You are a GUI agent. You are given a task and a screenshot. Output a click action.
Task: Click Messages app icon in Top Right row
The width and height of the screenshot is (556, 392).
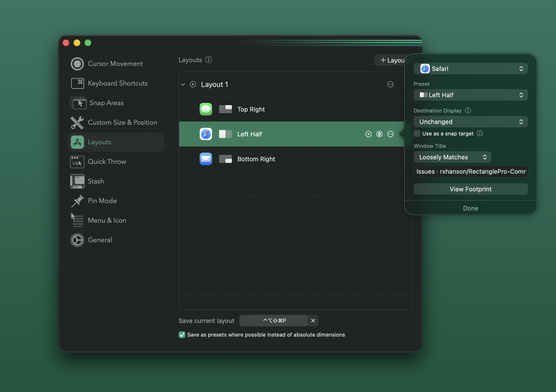pyautogui.click(x=206, y=109)
